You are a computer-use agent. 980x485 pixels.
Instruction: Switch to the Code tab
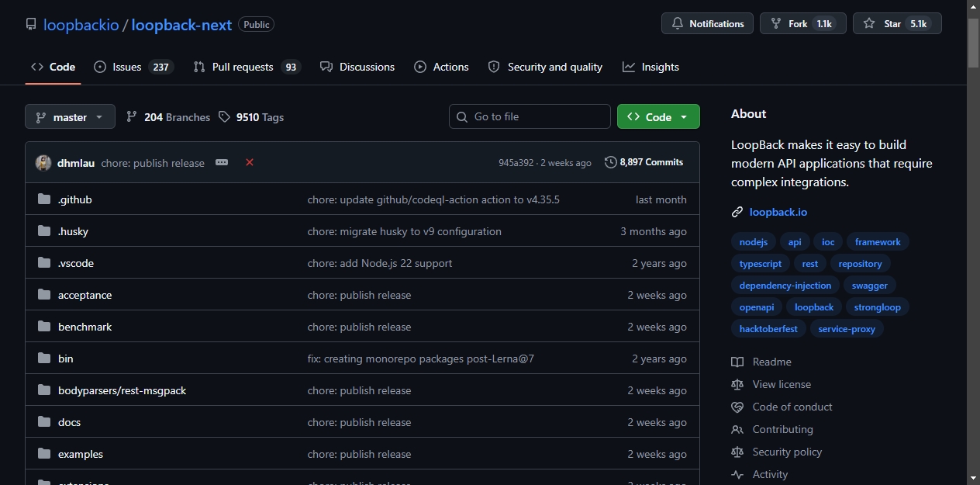[x=53, y=67]
